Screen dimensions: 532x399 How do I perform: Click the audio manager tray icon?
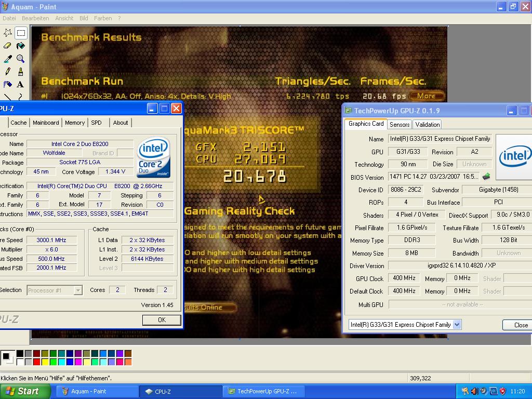pos(484,391)
